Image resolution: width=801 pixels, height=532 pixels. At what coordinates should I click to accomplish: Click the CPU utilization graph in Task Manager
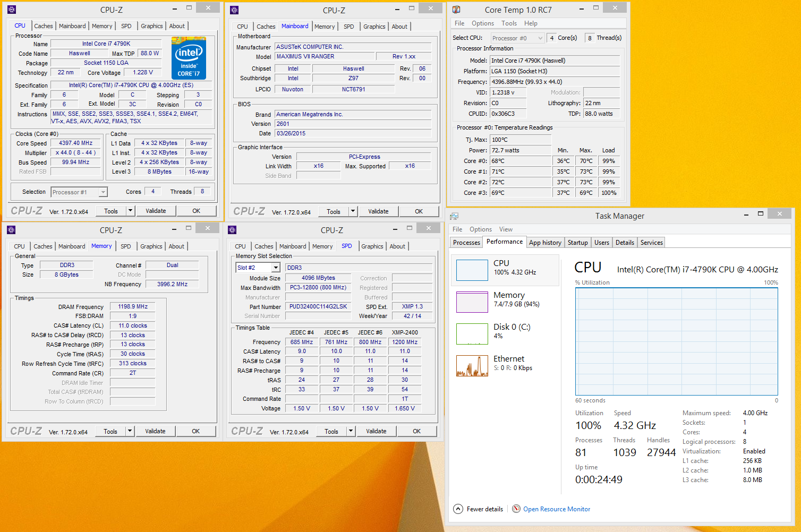pyautogui.click(x=677, y=341)
